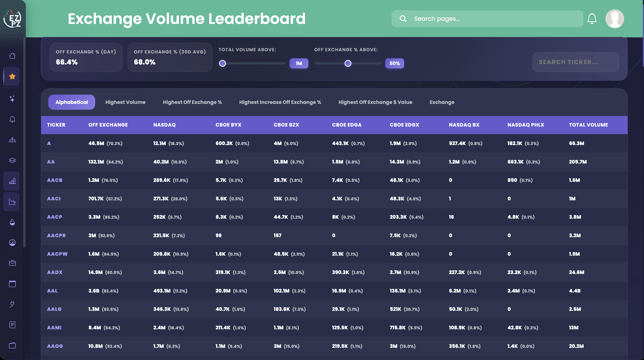
Task: Open the home icon in sidebar
Action: [12, 56]
